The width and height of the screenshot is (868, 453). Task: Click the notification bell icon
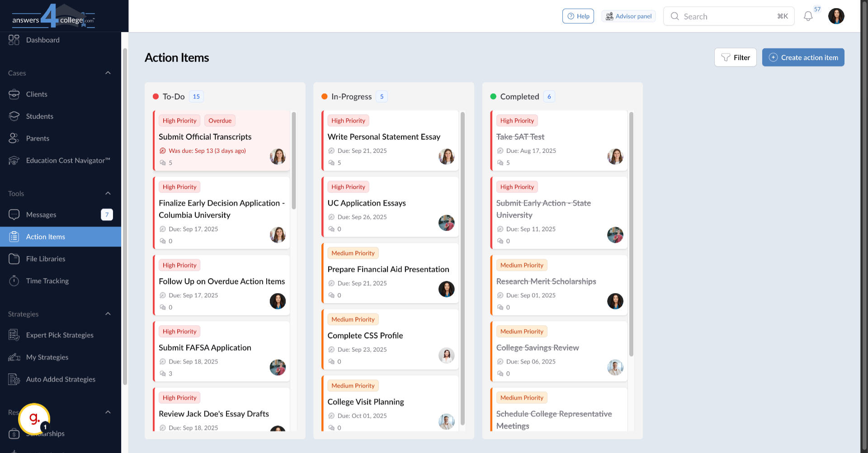pos(809,16)
